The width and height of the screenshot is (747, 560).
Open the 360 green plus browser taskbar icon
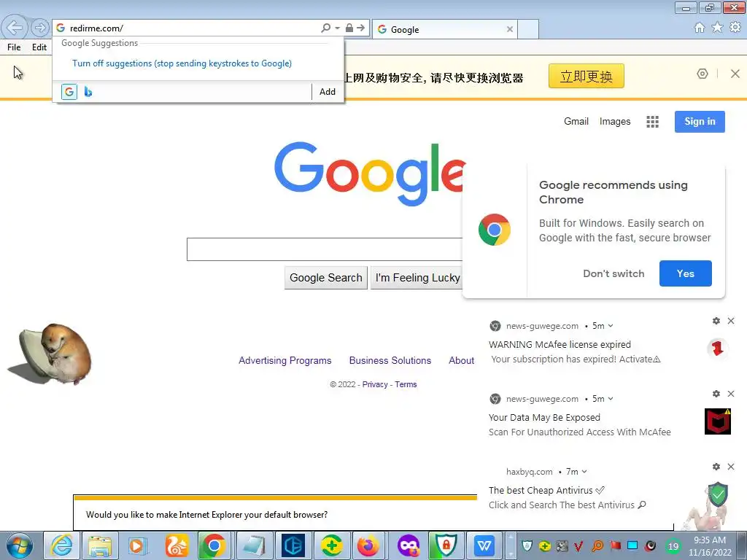pyautogui.click(x=331, y=545)
